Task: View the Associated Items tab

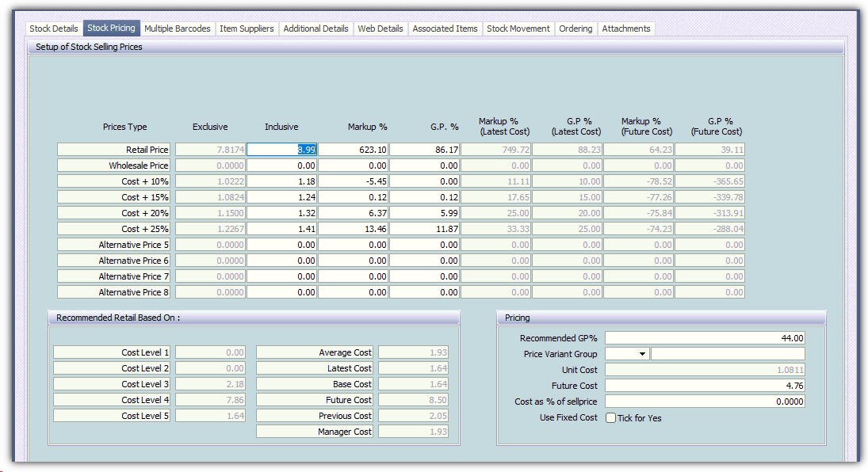Action: (x=445, y=29)
